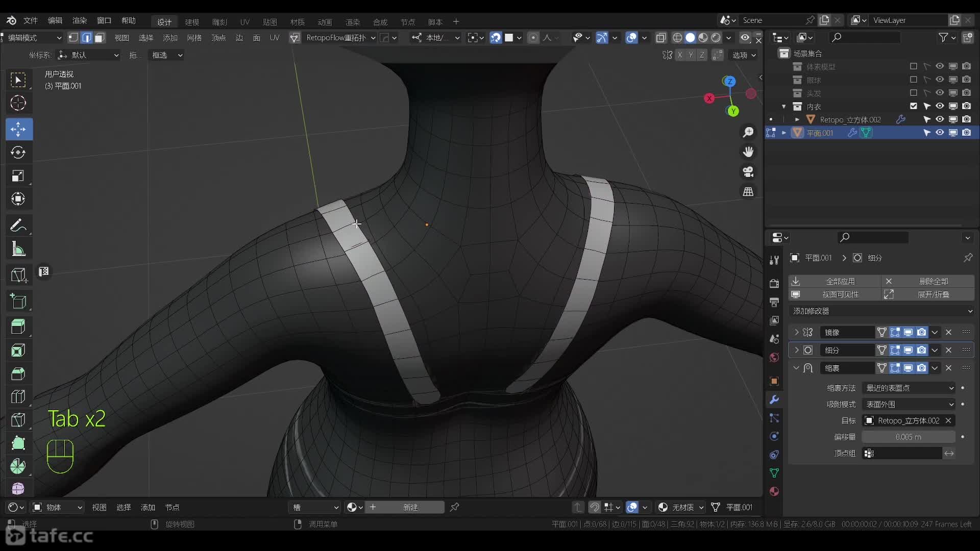Open the Render properties tab
The image size is (980, 551).
click(774, 284)
